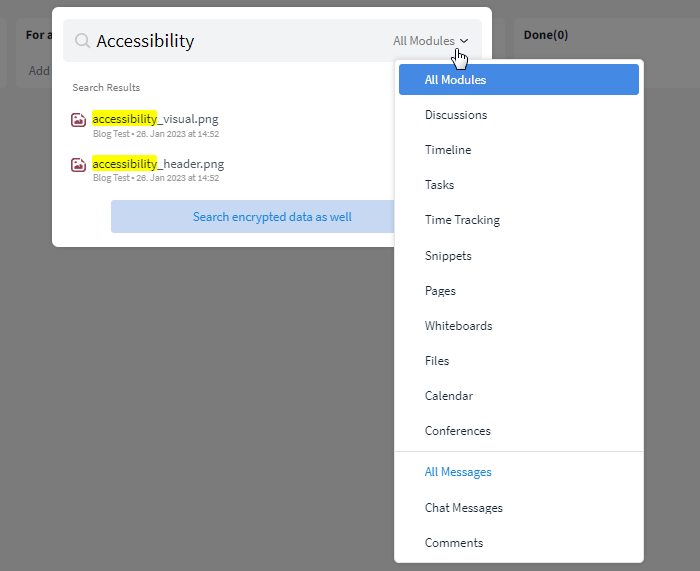Click image file icon for accessibility_header.png
Image resolution: width=700 pixels, height=571 pixels.
click(x=79, y=165)
